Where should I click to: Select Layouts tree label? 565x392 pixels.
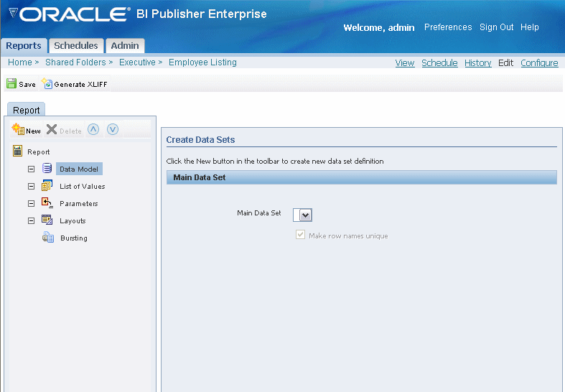click(73, 221)
